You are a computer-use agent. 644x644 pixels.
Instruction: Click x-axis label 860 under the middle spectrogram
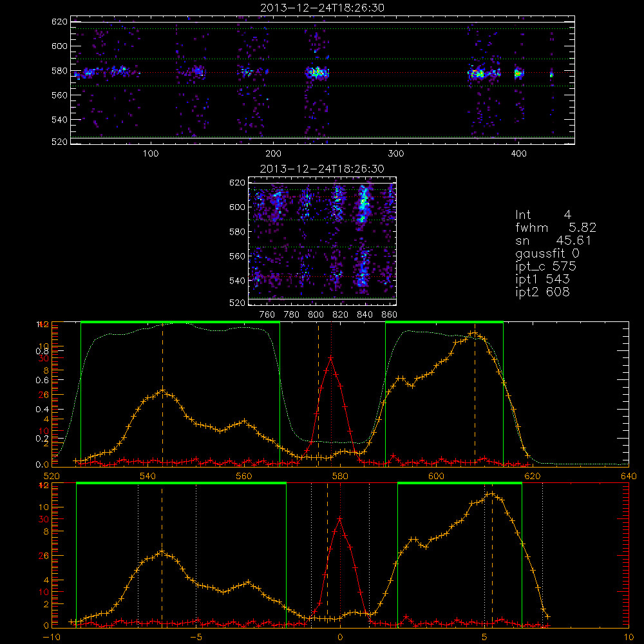click(x=390, y=315)
